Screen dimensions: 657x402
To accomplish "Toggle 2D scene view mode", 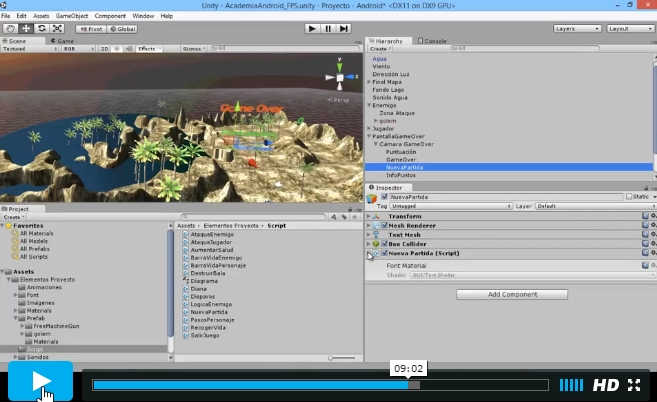I will [104, 49].
